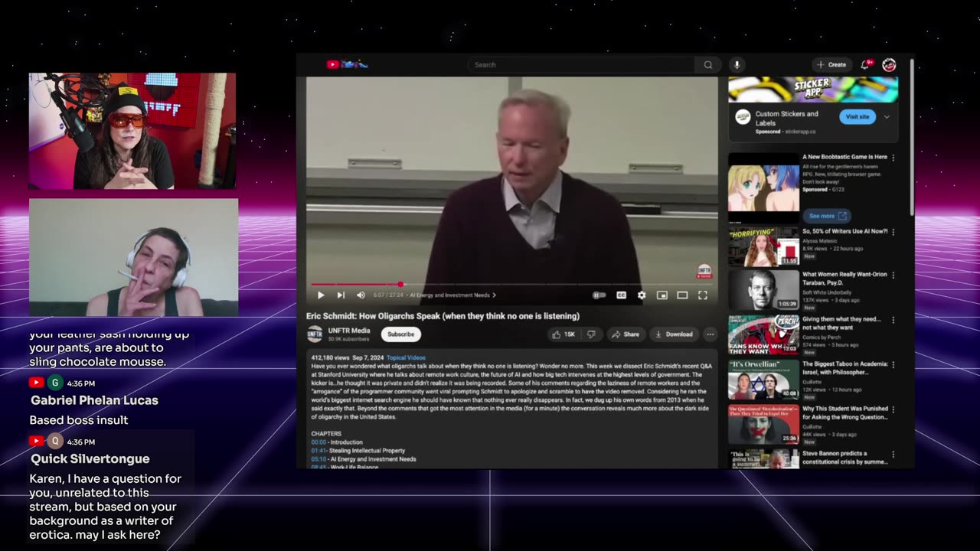Click Quick Silvertongue chat name
980x551 pixels.
pos(90,459)
